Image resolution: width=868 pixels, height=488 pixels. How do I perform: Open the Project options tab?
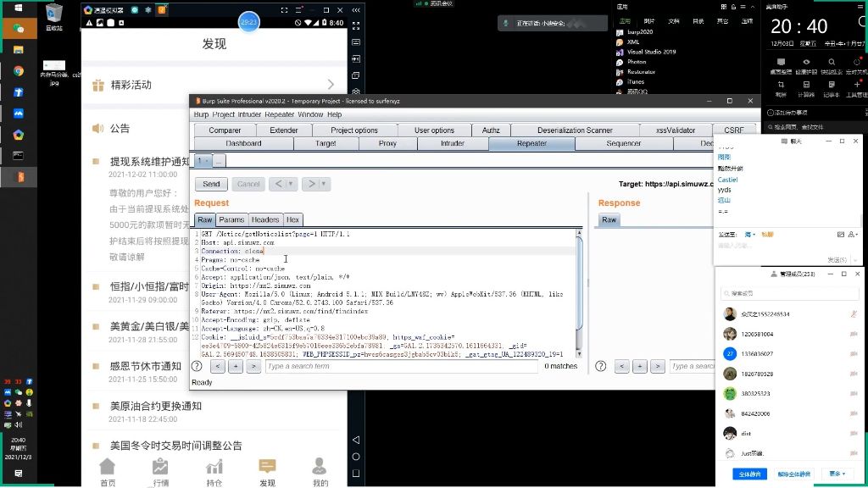354,130
